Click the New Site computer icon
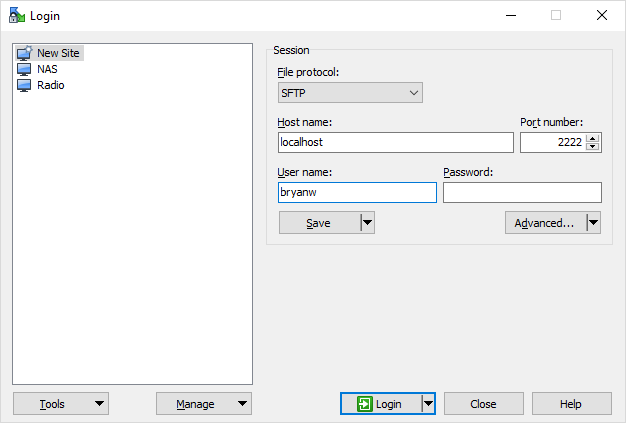The image size is (626, 423). coord(25,54)
